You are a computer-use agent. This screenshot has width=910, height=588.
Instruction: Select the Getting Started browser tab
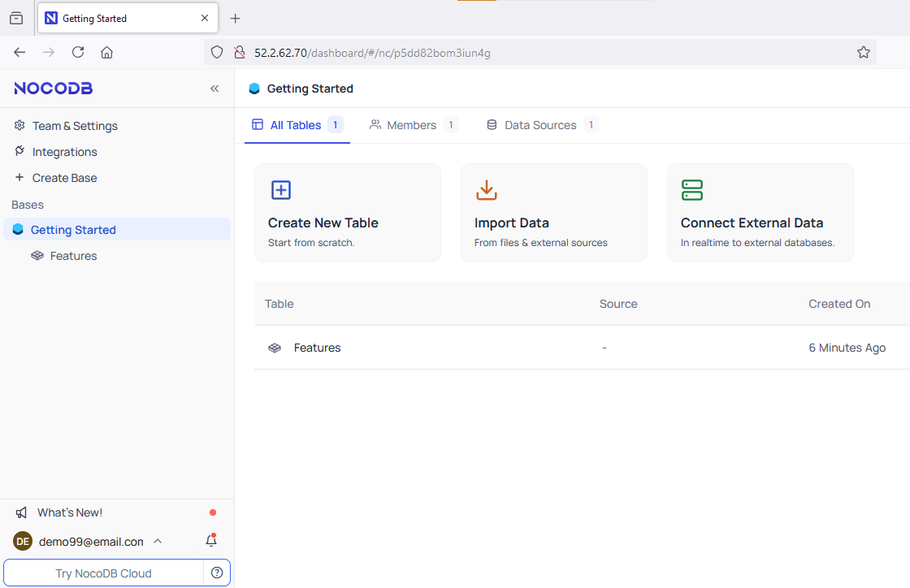pyautogui.click(x=128, y=18)
